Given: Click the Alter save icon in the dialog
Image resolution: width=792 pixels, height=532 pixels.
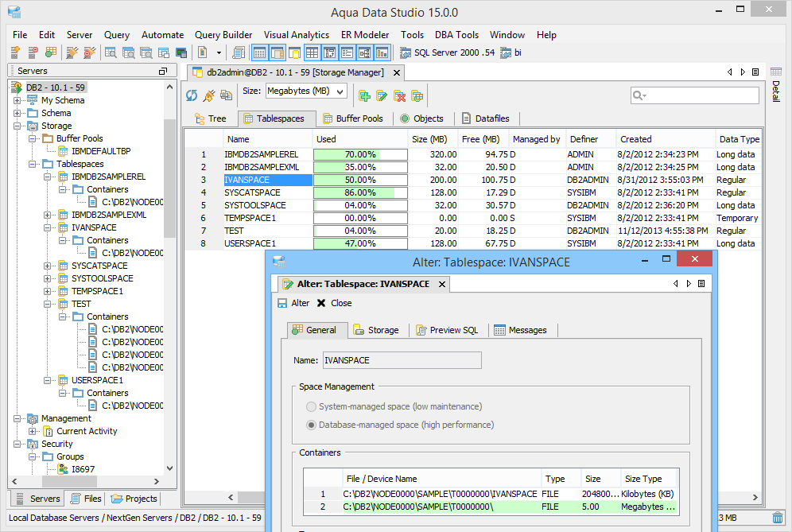Looking at the screenshot, I should pyautogui.click(x=282, y=303).
